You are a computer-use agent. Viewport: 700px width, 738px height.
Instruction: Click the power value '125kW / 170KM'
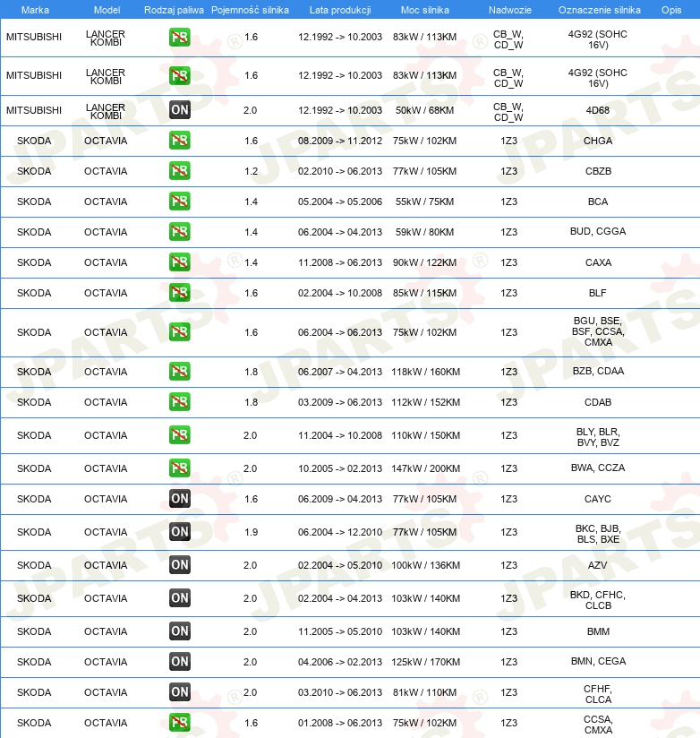(426, 662)
